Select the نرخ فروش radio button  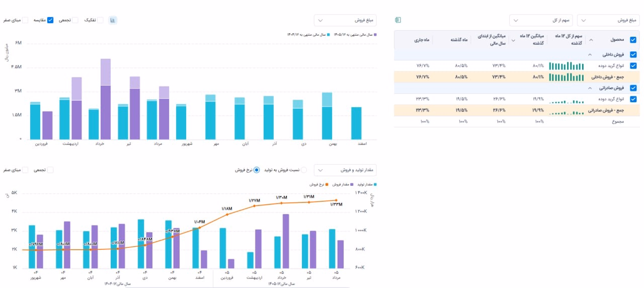tap(257, 170)
